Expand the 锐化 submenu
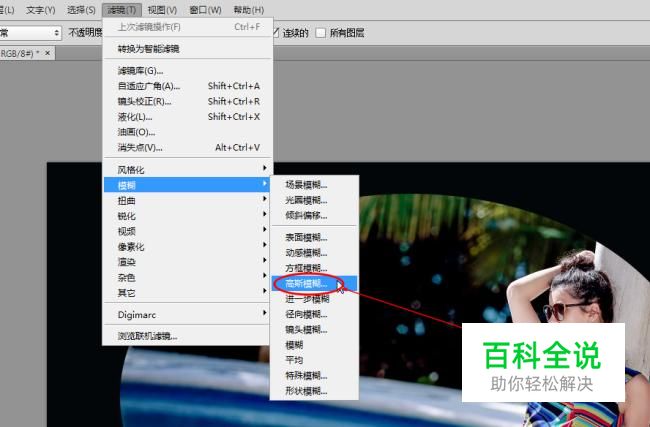Image resolution: width=650 pixels, height=427 pixels. tap(187, 216)
